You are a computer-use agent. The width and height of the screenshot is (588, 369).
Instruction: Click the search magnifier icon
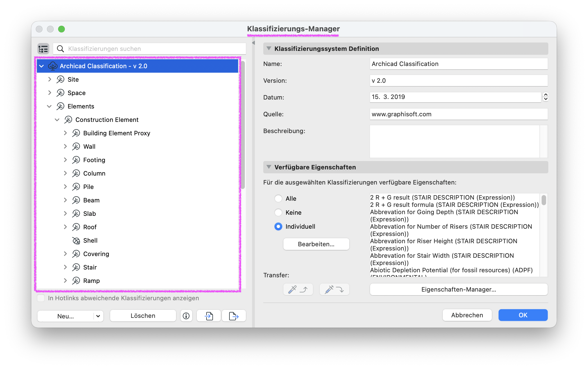(x=60, y=49)
